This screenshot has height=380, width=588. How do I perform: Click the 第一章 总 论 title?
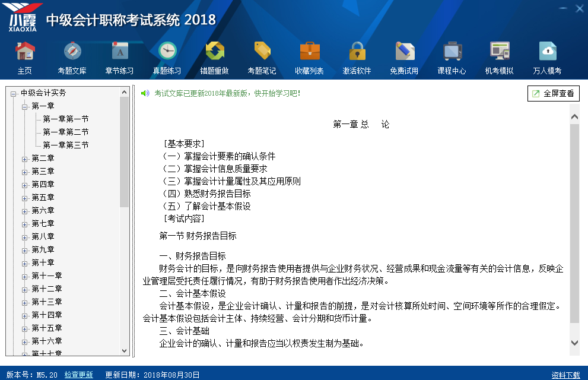coord(361,124)
